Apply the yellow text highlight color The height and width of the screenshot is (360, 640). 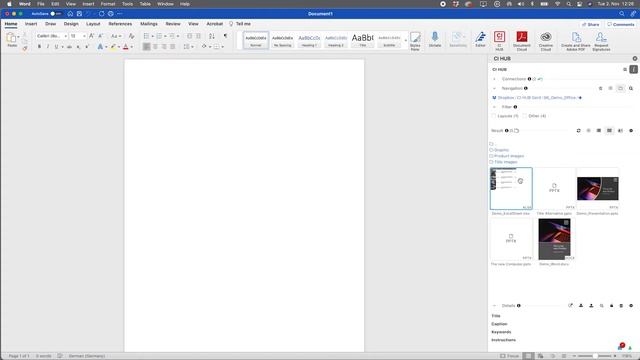coord(113,47)
